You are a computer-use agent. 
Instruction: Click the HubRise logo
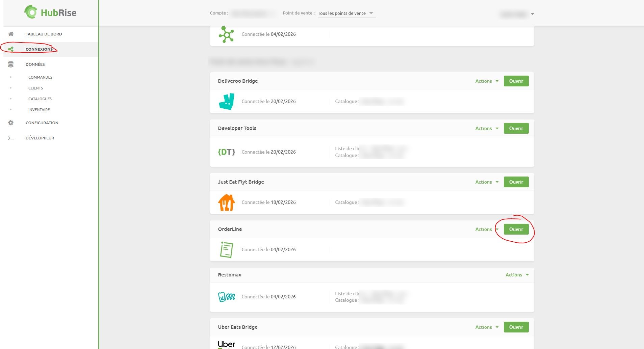coord(50,12)
